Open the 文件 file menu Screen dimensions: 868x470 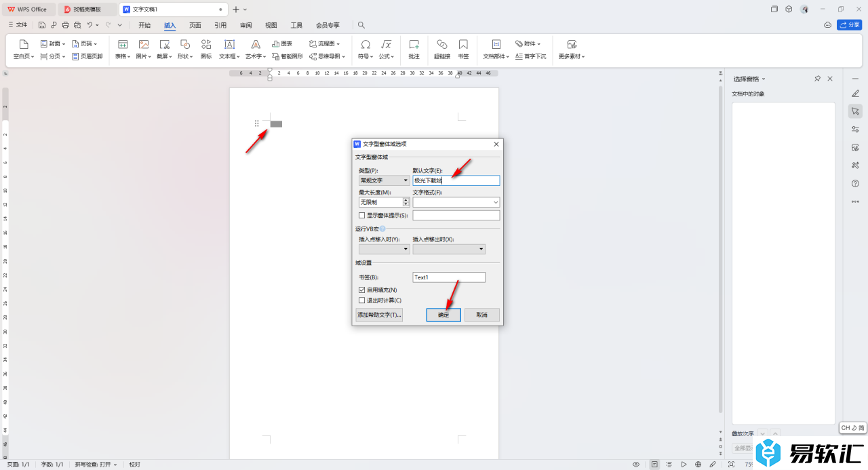tap(18, 25)
